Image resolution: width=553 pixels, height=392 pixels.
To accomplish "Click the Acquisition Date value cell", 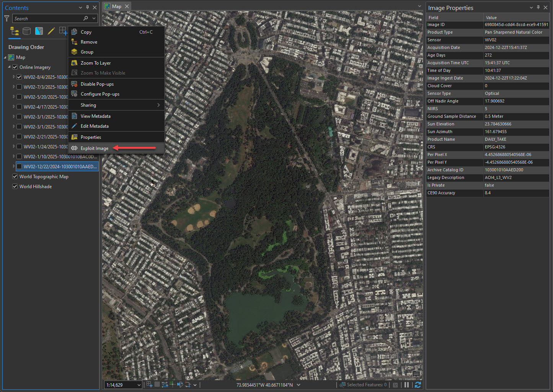I will pyautogui.click(x=516, y=47).
